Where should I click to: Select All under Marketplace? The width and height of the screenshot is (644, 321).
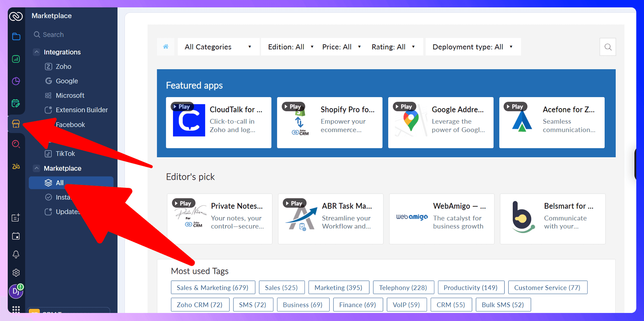tap(71, 183)
